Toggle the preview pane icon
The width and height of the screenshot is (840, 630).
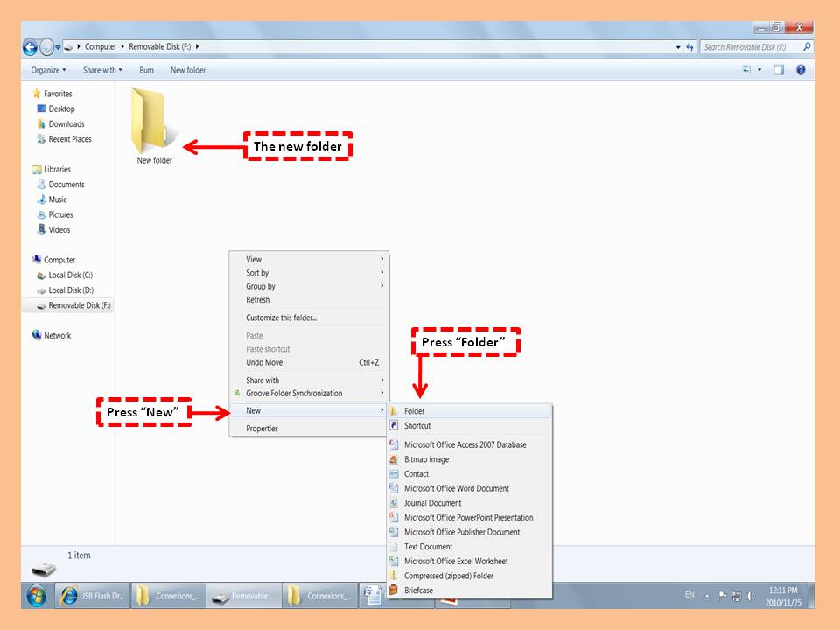click(x=778, y=70)
